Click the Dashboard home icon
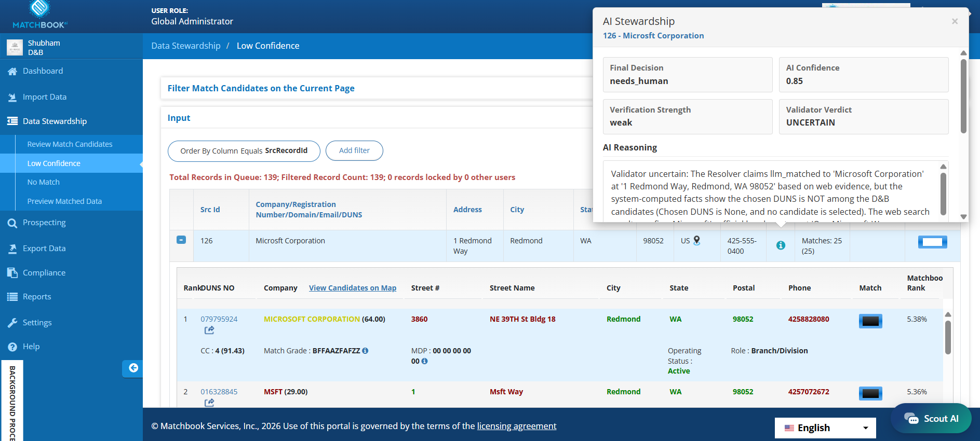This screenshot has height=441, width=980. click(x=12, y=72)
